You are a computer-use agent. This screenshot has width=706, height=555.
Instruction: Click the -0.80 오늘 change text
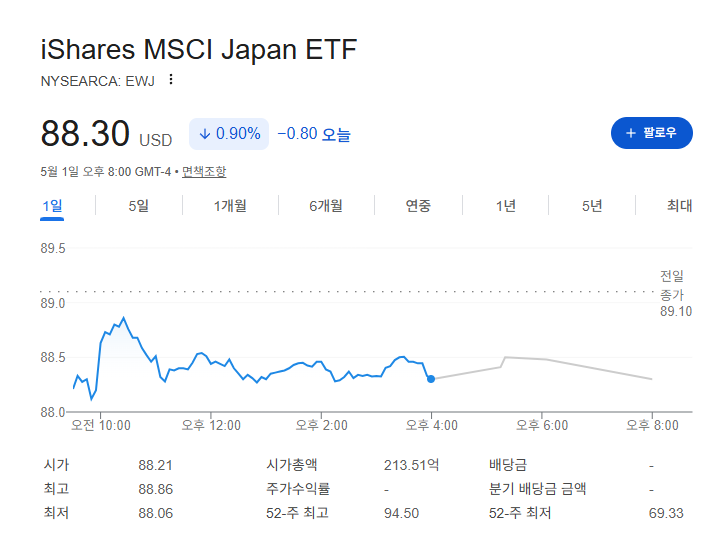tap(314, 134)
